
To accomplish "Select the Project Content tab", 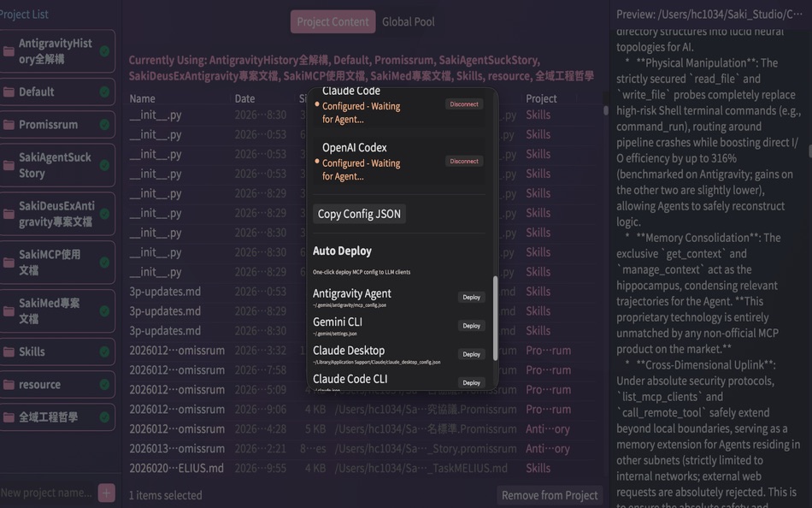I will click(332, 21).
